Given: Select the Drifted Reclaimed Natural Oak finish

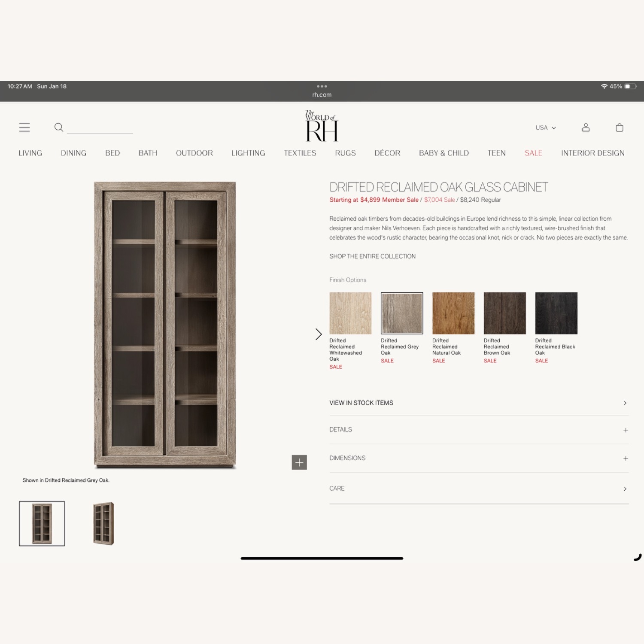Looking at the screenshot, I should tap(453, 313).
